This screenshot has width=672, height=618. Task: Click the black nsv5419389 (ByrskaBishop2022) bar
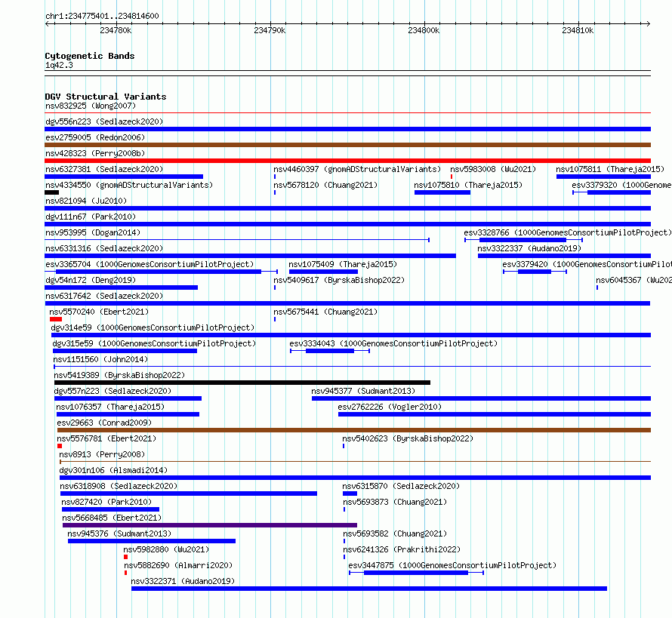[x=242, y=383]
